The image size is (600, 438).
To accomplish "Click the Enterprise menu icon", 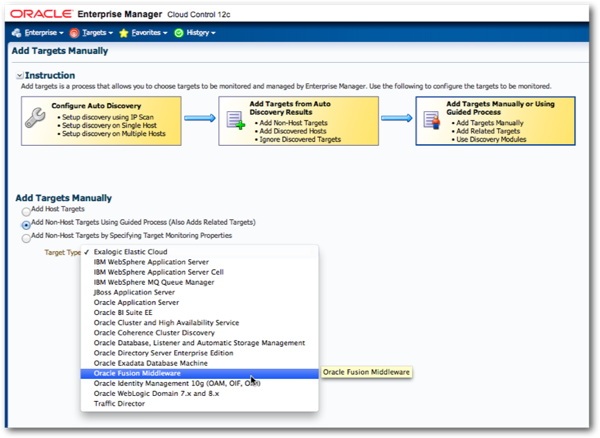I will [x=18, y=33].
